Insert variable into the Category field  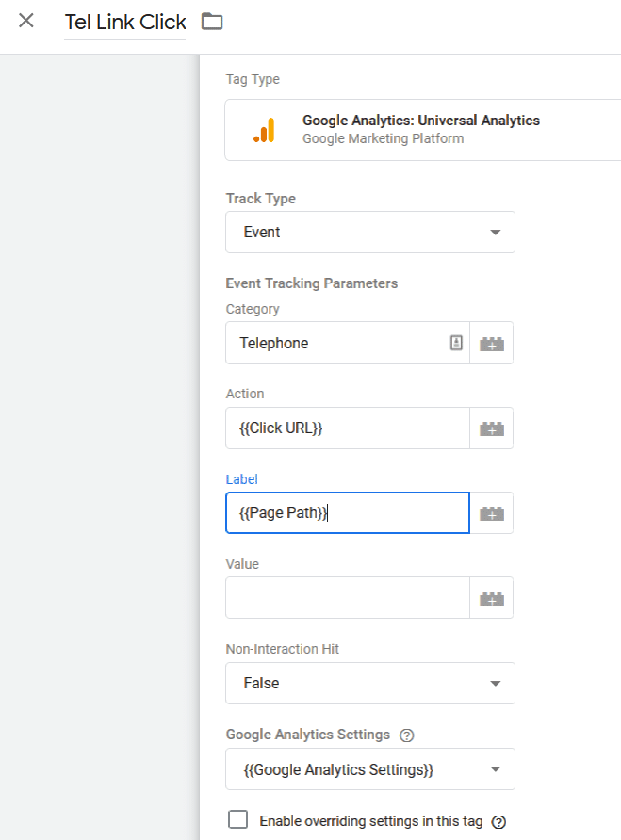pos(492,344)
